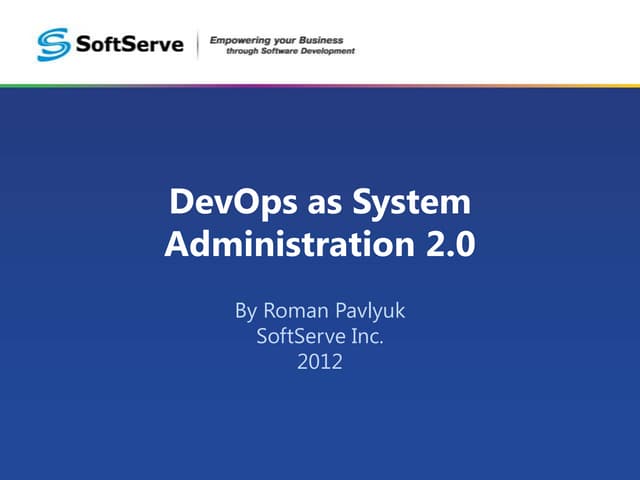The width and height of the screenshot is (640, 480).
Task: Click the multicolor stripe below the header
Action: (320, 85)
